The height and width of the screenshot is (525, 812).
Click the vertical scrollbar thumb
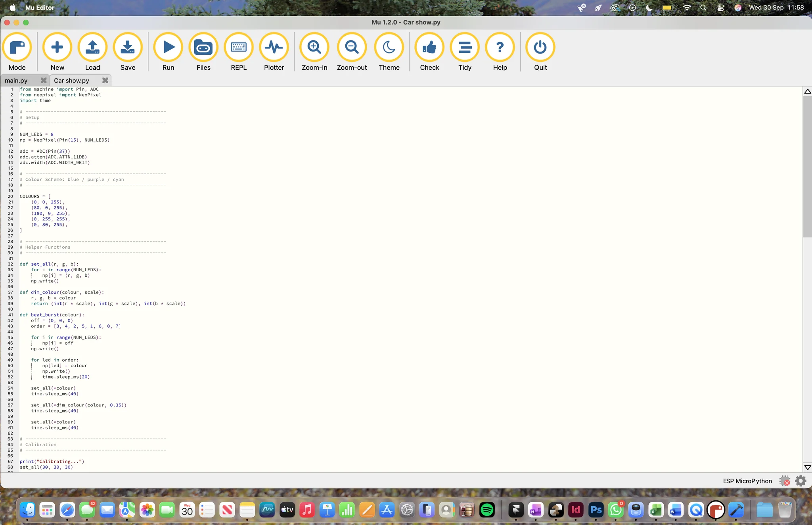[807, 167]
